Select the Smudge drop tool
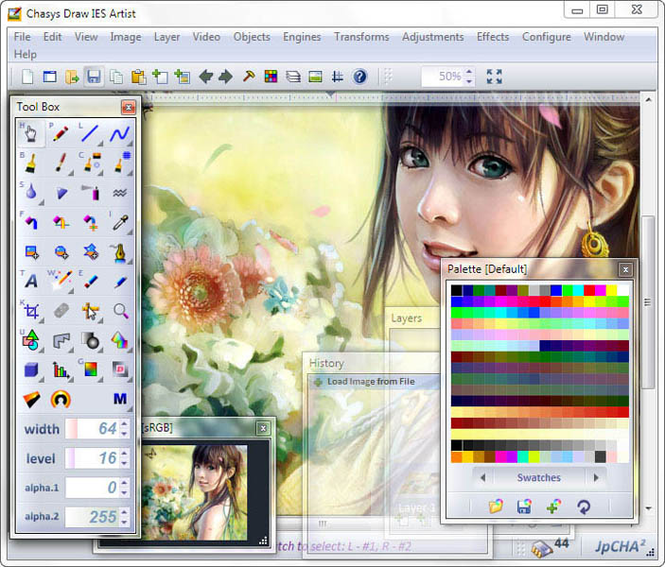This screenshot has width=665, height=567. click(31, 193)
